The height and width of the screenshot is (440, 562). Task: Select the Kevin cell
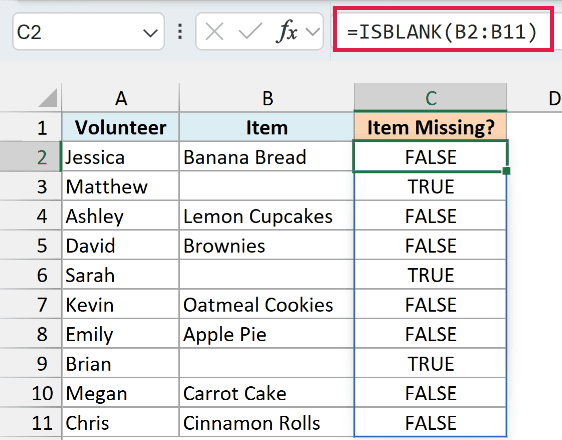(120, 305)
